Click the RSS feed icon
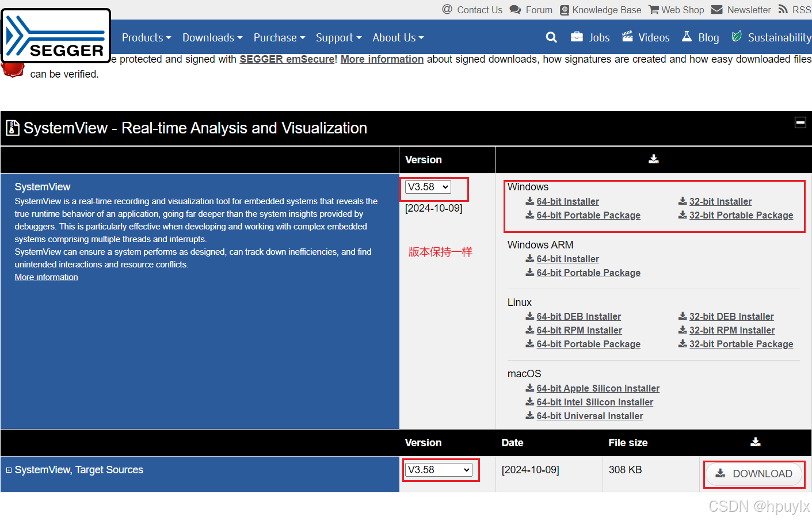Viewport: 812px width, 521px height. click(782, 10)
